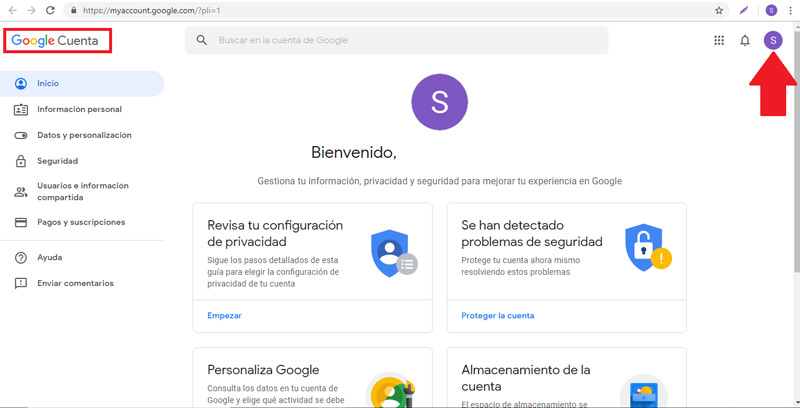Click the Empezar link
This screenshot has width=800, height=408.
224,316
